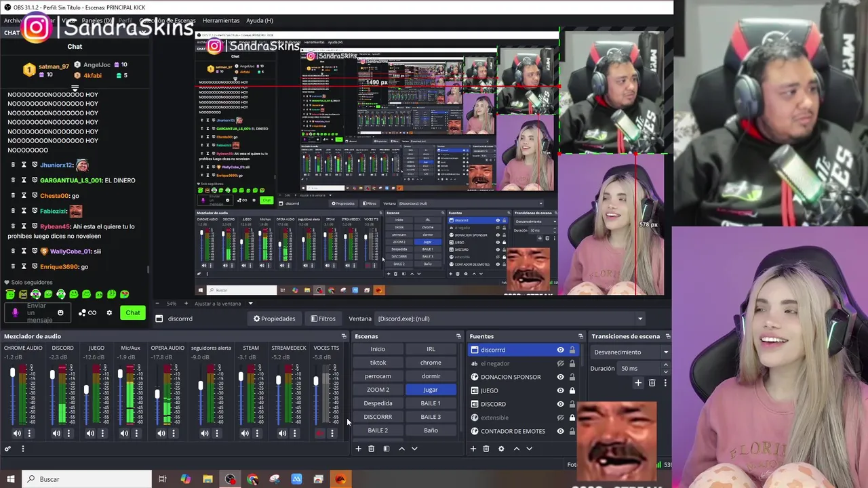Open audio mixer panel three-dot menu
Viewport: 868px width, 488px height.
pos(22,449)
